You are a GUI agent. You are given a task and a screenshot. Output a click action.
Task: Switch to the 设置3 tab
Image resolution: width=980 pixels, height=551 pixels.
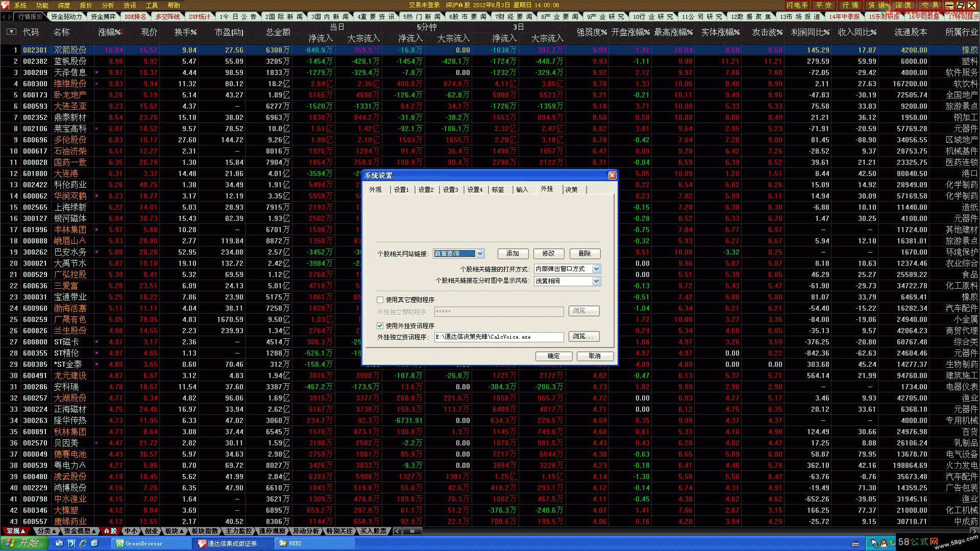(450, 190)
